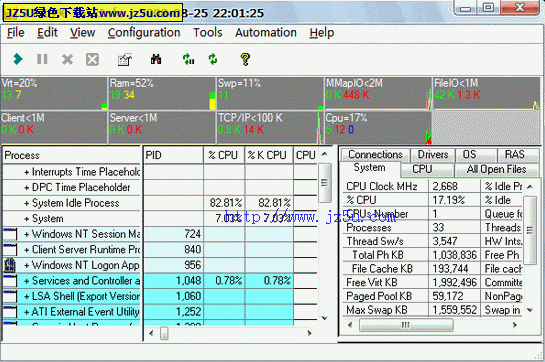The height and width of the screenshot is (362, 545).
Task: Click the green refresh arrows icon
Action: (213, 59)
